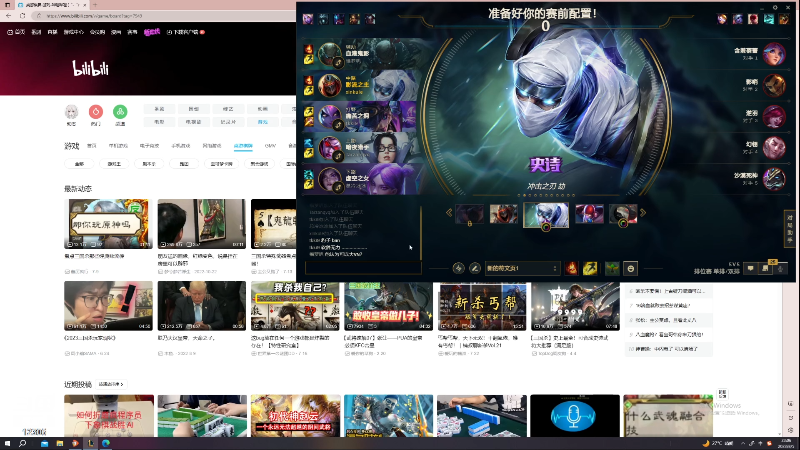The width and height of the screenshot is (800, 450).
Task: Open the bilibili 首页 nav item
Action: [16, 32]
